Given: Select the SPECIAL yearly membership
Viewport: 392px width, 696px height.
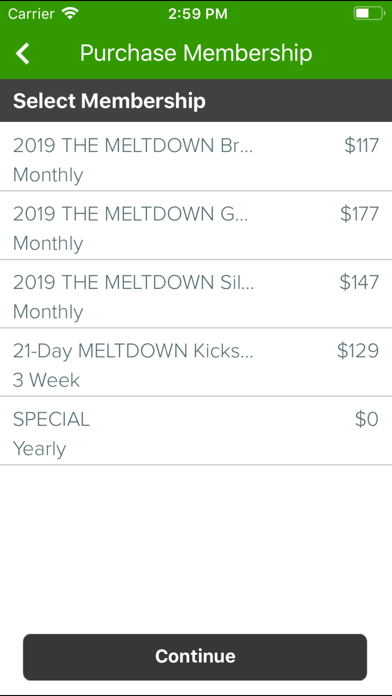Looking at the screenshot, I should point(196,431).
